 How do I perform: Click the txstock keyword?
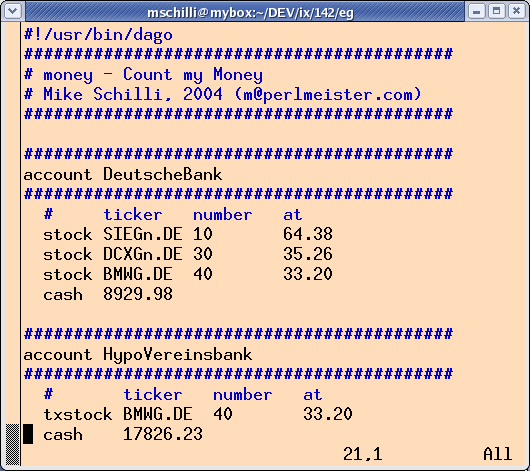[78, 414]
